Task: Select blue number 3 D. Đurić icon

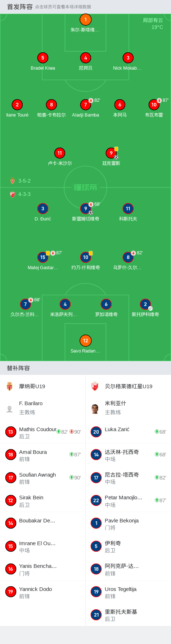Action: tap(42, 209)
